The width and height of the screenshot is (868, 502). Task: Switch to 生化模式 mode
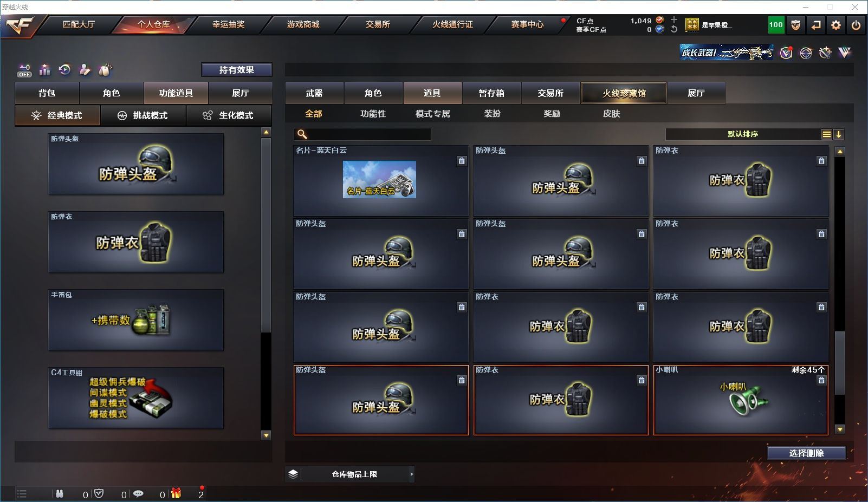[229, 115]
